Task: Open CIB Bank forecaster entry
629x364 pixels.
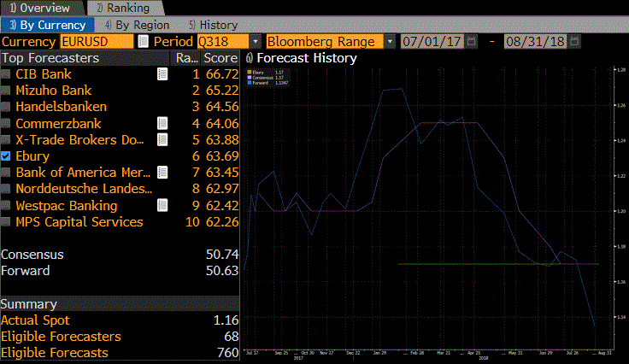Action: (x=44, y=74)
